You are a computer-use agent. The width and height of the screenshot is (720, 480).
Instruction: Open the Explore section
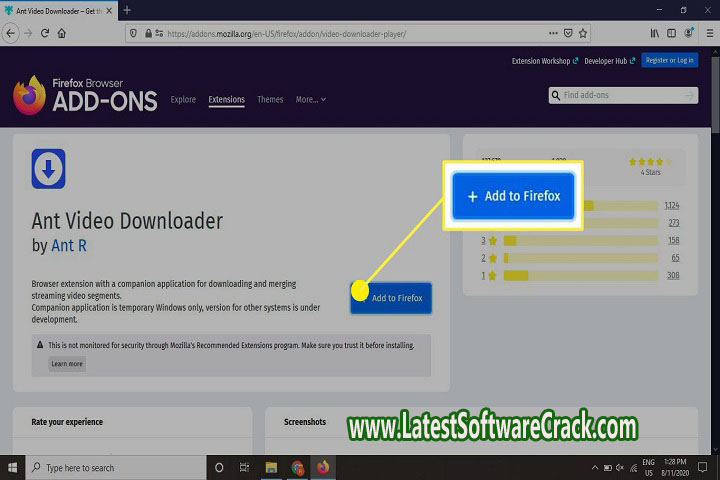(183, 100)
